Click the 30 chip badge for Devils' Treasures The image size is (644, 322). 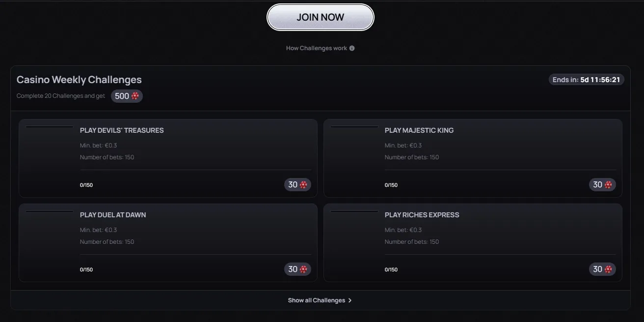pos(297,184)
